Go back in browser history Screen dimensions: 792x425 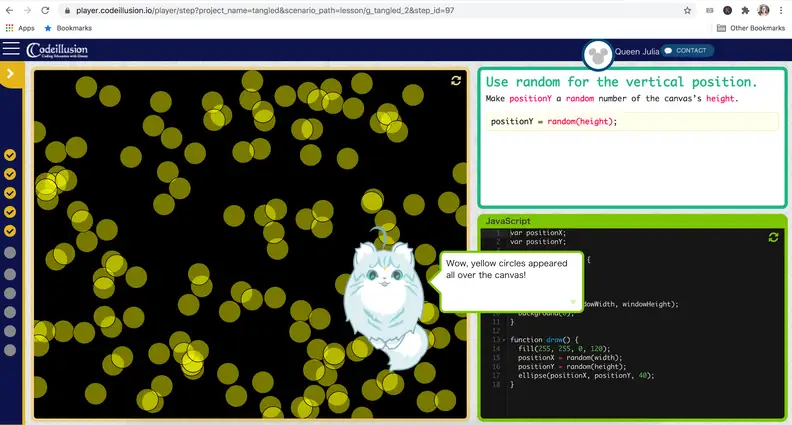9,10
